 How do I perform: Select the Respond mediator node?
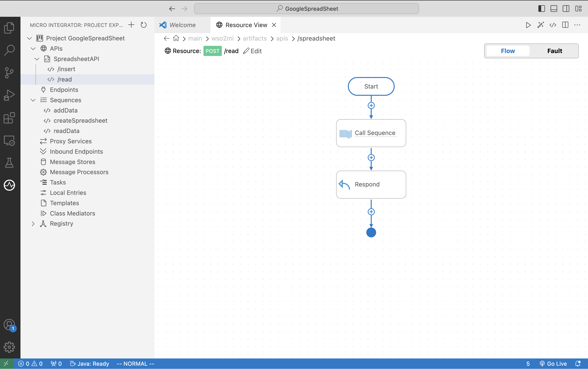(371, 184)
